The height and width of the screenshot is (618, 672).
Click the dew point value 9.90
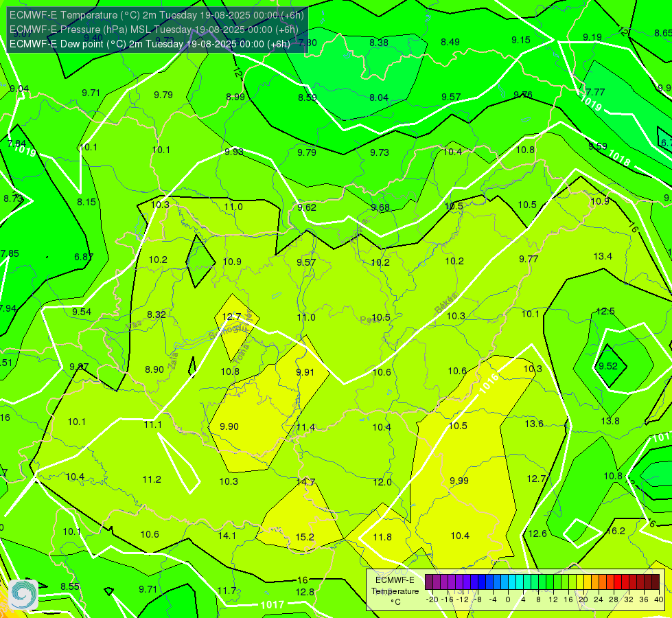click(x=229, y=426)
